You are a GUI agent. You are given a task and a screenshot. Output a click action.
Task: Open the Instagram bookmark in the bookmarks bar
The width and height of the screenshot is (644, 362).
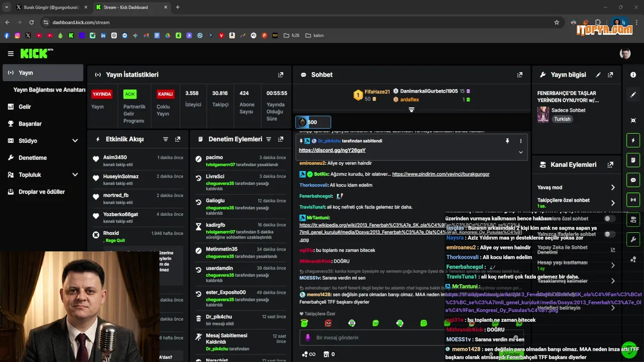(x=17, y=35)
